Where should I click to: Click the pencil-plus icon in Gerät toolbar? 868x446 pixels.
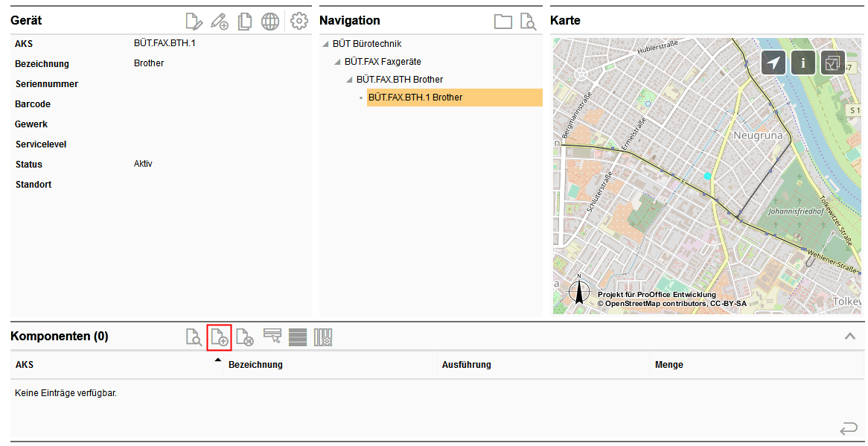click(219, 22)
